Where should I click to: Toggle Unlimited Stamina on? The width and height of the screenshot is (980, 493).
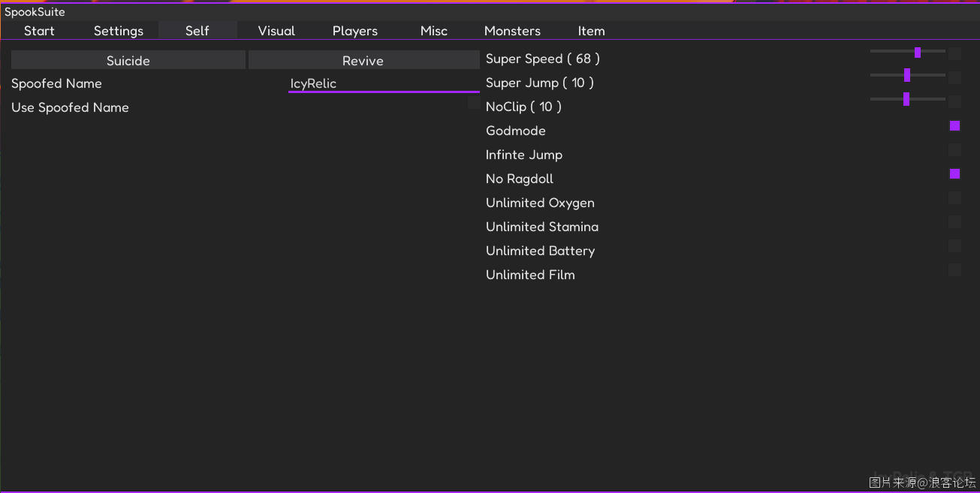pos(954,222)
